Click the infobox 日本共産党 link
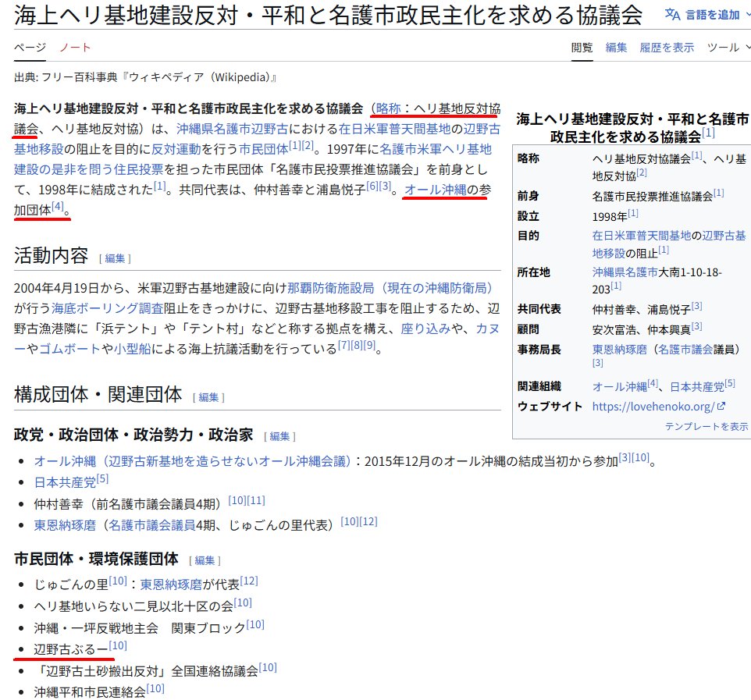Screen dimensions: 751x700 point(697,386)
